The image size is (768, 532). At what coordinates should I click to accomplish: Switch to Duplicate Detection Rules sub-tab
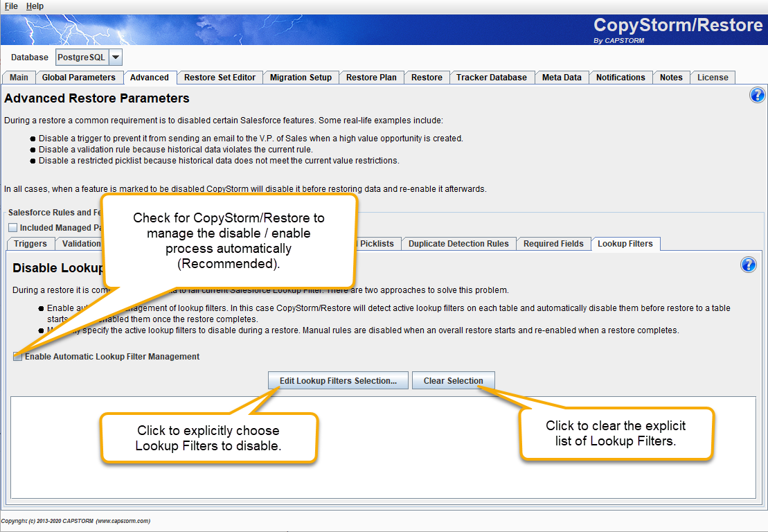(458, 244)
